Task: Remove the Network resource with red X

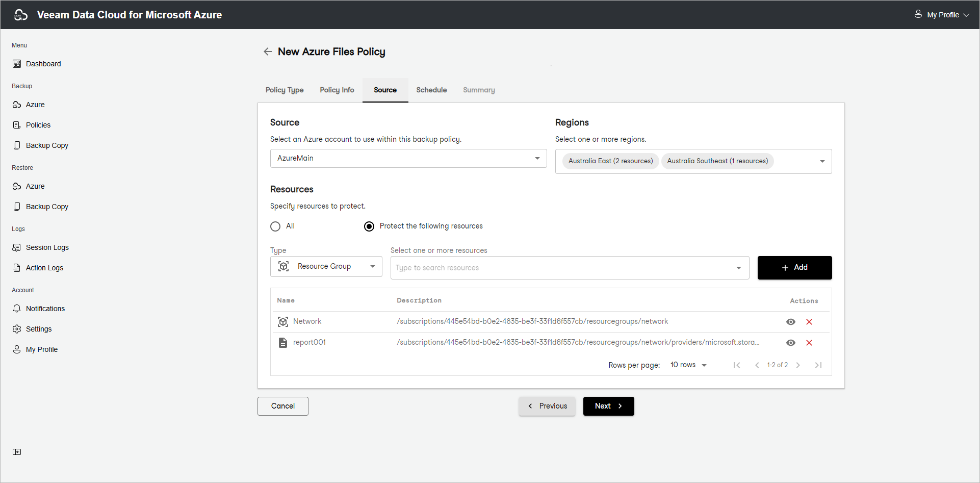Action: point(809,322)
